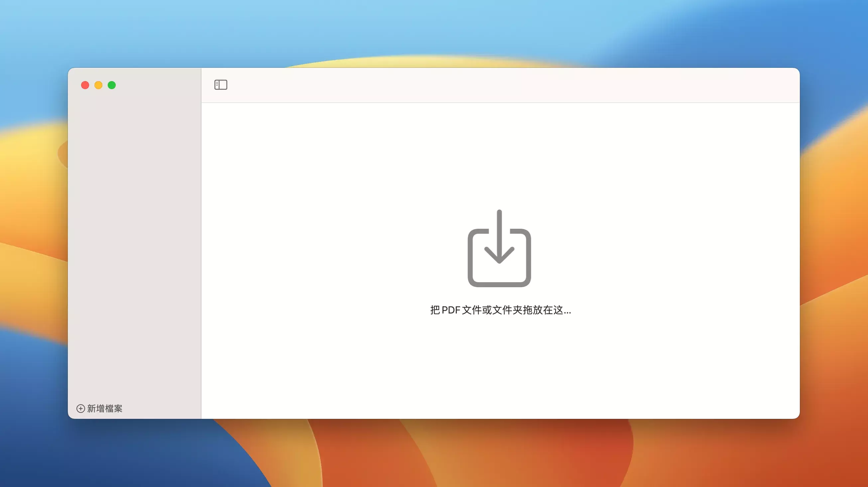Zoom the window with the green button

pos(111,85)
